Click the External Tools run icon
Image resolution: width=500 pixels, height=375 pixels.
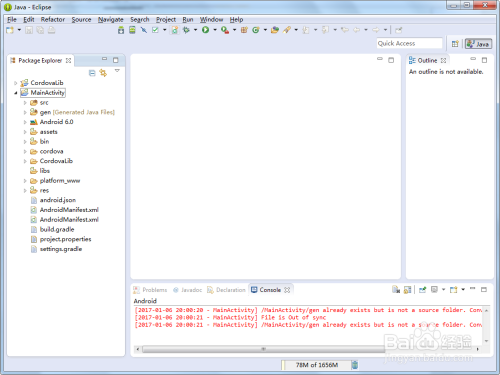click(x=225, y=30)
